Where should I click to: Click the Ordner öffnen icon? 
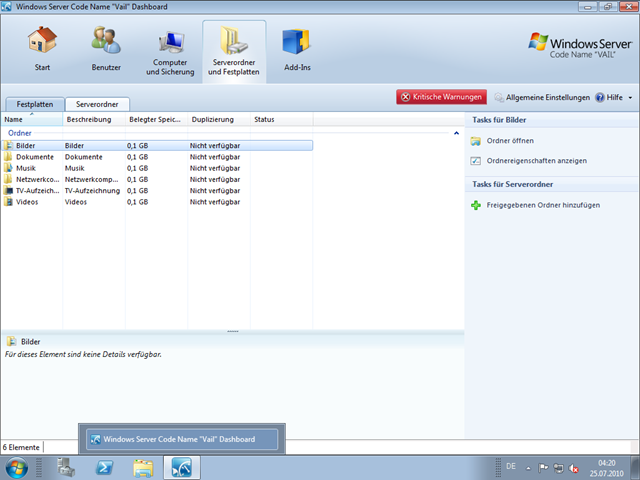click(476, 141)
